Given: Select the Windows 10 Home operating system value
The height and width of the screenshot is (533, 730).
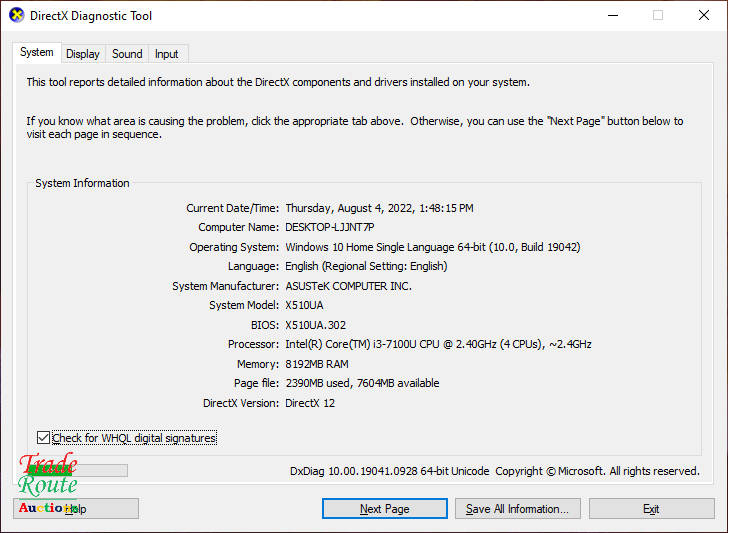Looking at the screenshot, I should (x=432, y=247).
